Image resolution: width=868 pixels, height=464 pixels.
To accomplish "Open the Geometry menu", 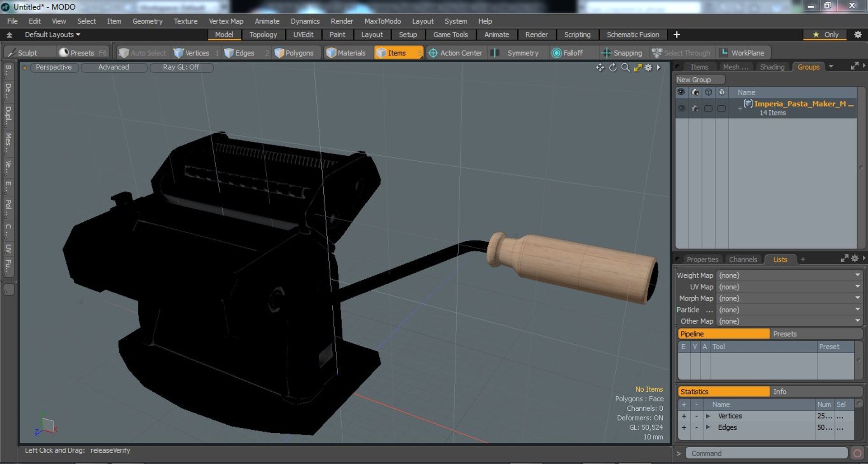I will coord(147,21).
